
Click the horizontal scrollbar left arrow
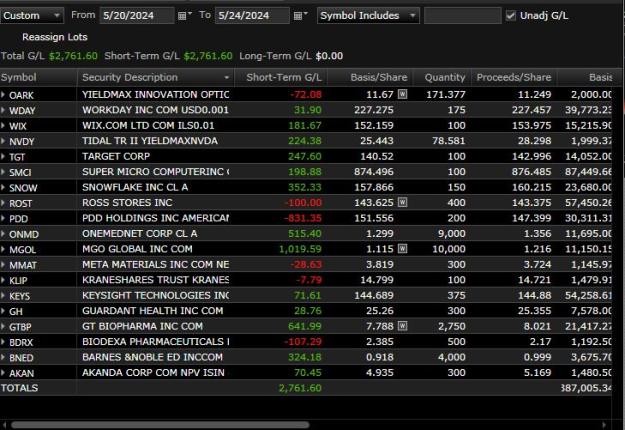click(x=4, y=425)
